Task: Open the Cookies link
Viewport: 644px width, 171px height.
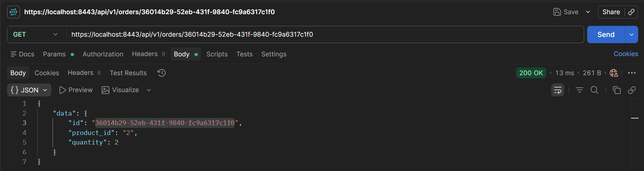Action: 626,54
